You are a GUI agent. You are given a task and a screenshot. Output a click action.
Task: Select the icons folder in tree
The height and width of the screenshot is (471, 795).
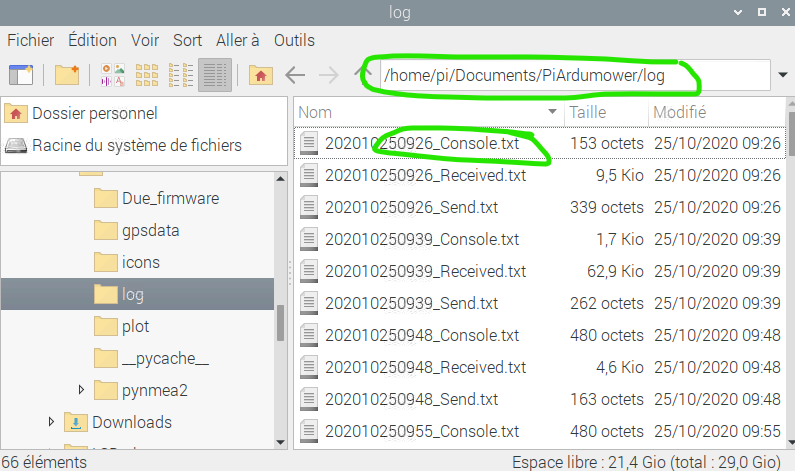coord(140,263)
